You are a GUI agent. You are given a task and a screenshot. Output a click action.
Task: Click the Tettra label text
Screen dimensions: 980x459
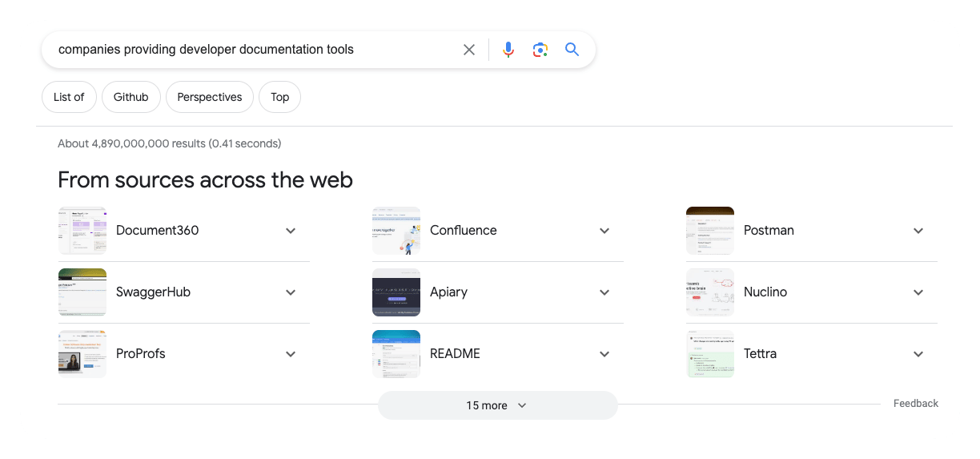760,354
